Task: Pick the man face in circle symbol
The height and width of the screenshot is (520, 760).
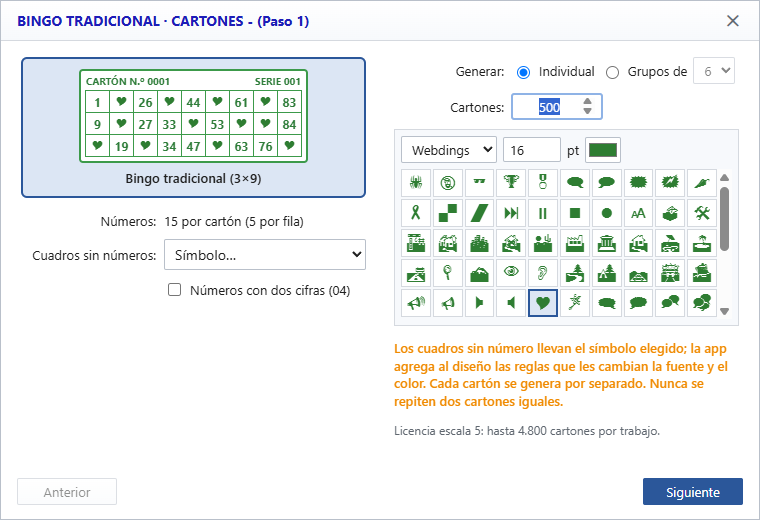Action: click(x=447, y=183)
